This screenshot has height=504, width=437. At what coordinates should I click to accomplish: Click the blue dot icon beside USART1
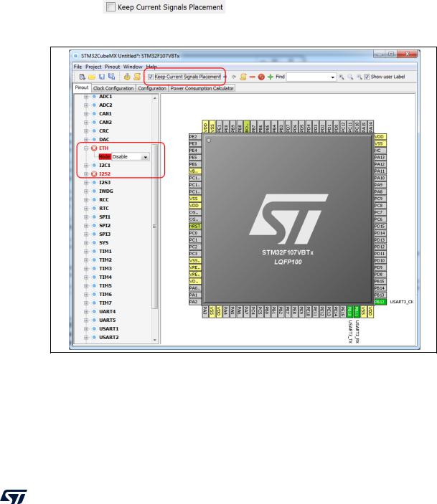pyautogui.click(x=94, y=329)
